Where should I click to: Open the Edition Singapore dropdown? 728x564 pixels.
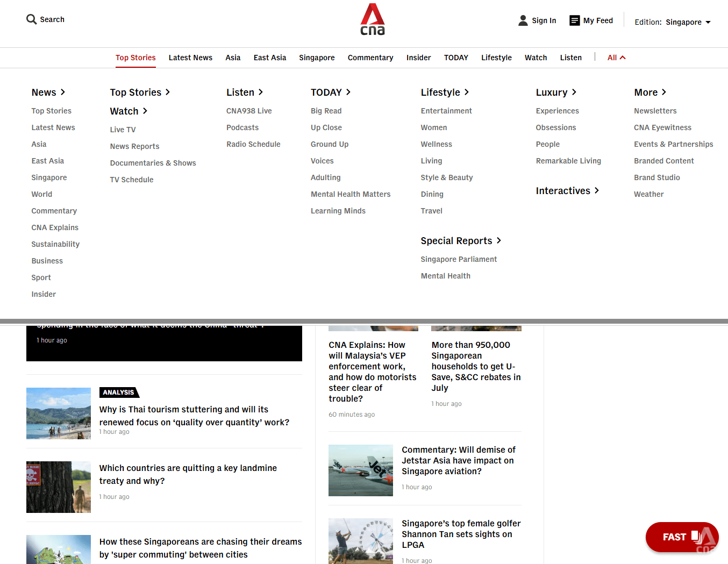click(673, 22)
